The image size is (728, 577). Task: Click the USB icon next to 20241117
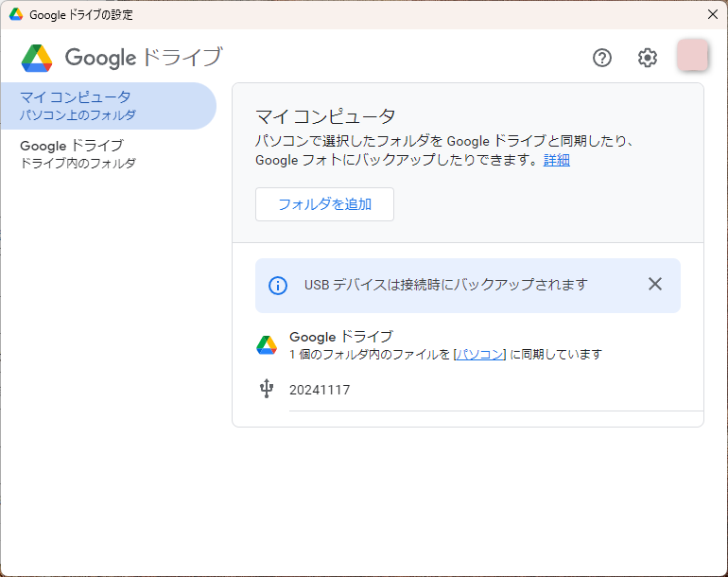point(267,389)
